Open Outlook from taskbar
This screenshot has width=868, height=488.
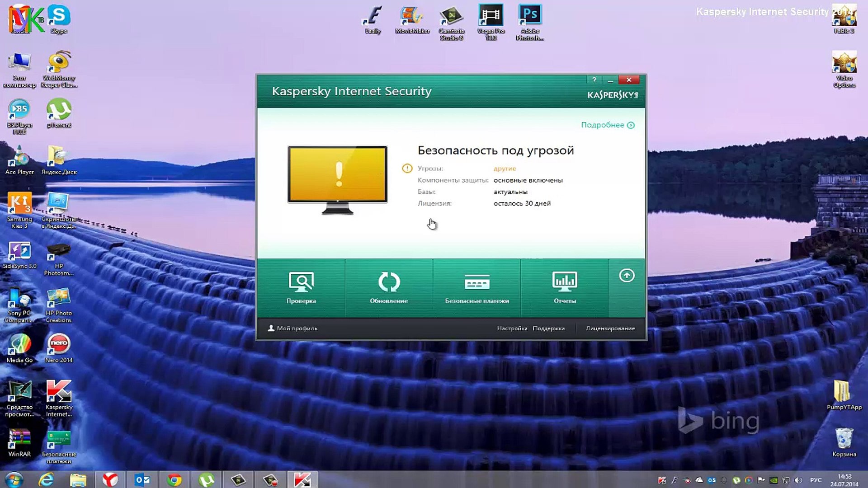[x=142, y=479]
